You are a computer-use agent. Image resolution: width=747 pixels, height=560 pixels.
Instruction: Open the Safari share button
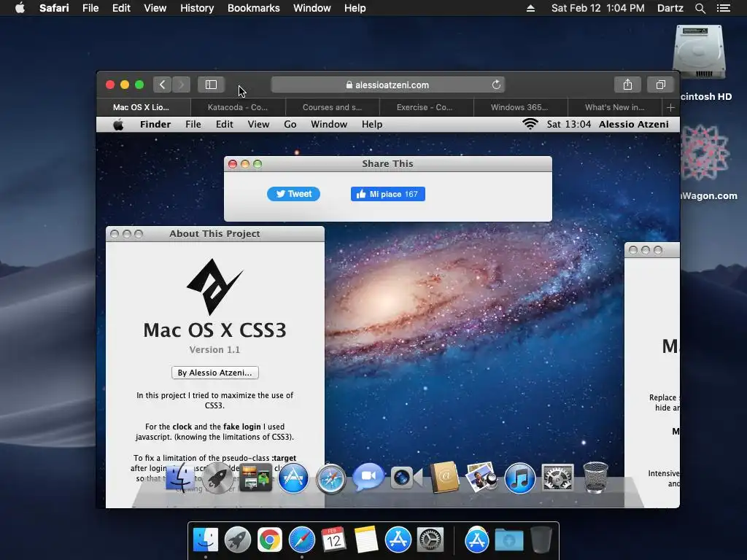click(x=627, y=85)
